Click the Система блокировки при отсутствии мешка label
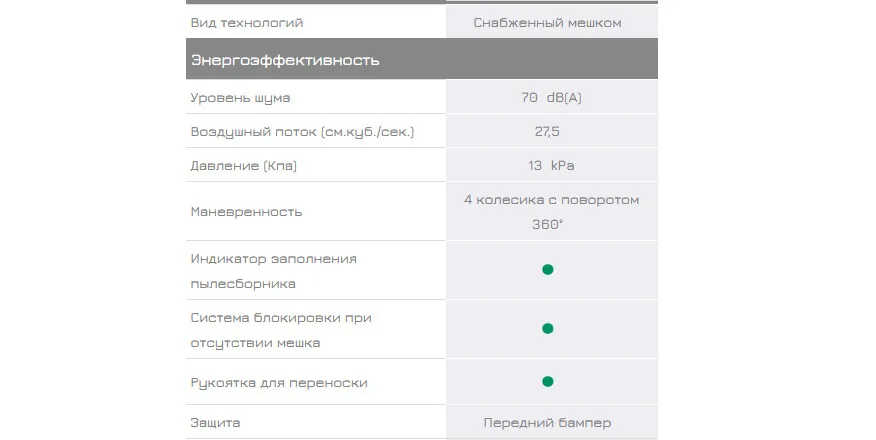This screenshot has width=876, height=440. coord(281,330)
